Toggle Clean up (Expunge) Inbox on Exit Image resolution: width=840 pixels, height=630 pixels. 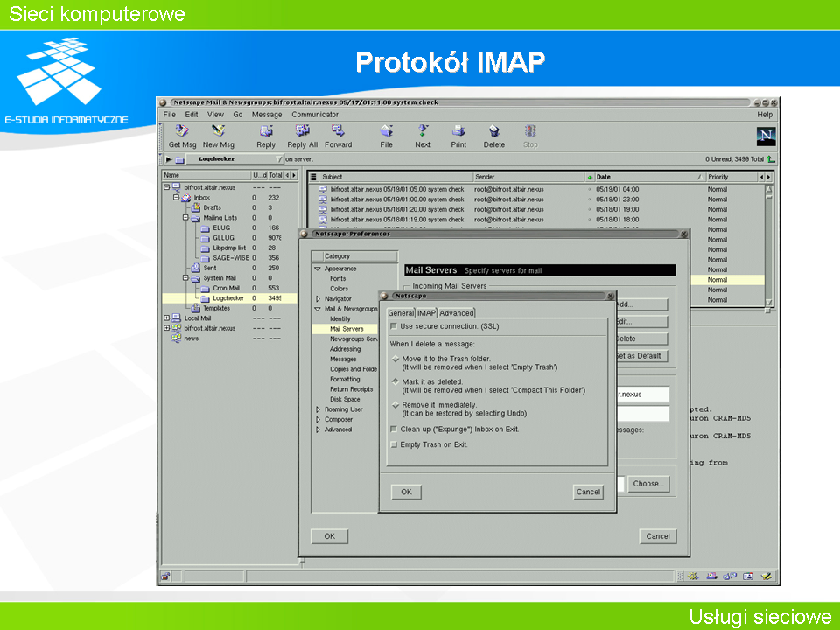point(394,429)
